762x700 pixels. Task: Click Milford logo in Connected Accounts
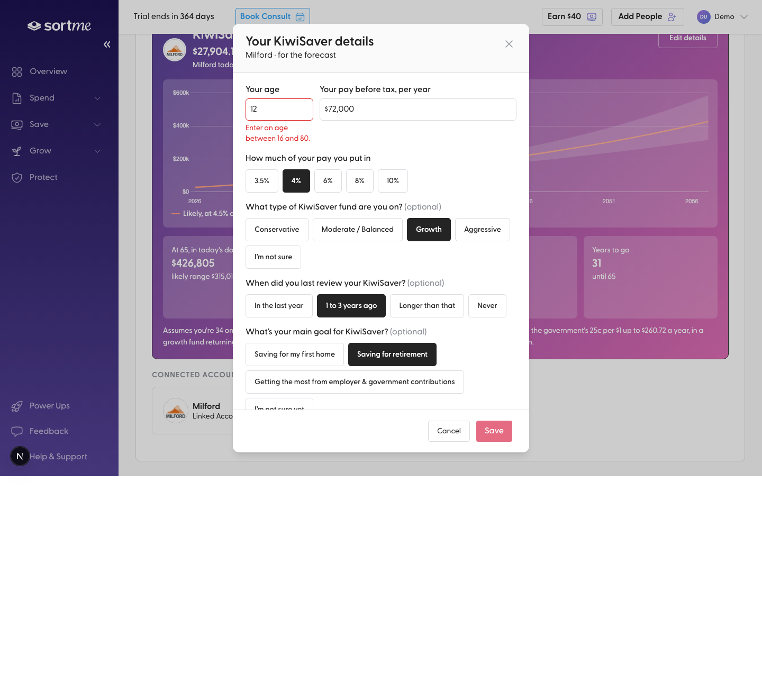click(176, 411)
